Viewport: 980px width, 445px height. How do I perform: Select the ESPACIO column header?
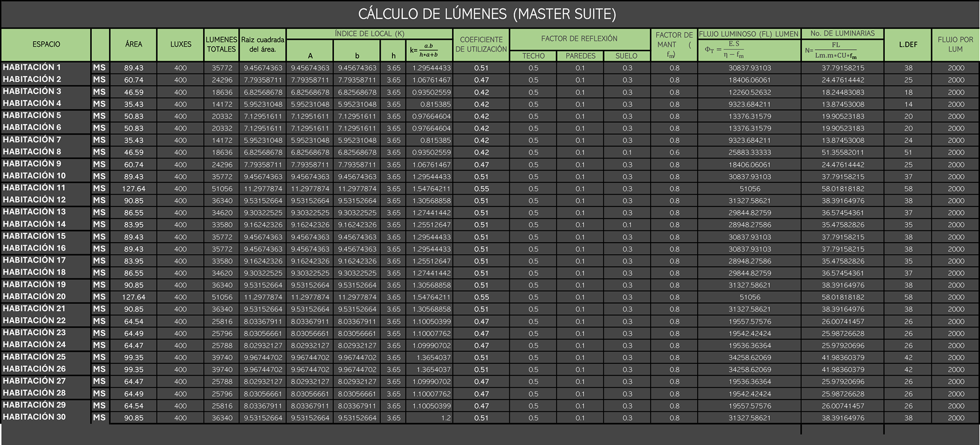tap(46, 44)
